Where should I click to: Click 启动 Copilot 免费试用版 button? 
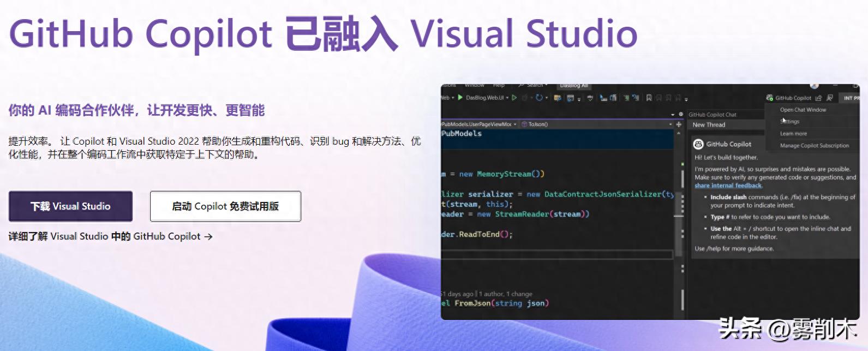point(225,206)
